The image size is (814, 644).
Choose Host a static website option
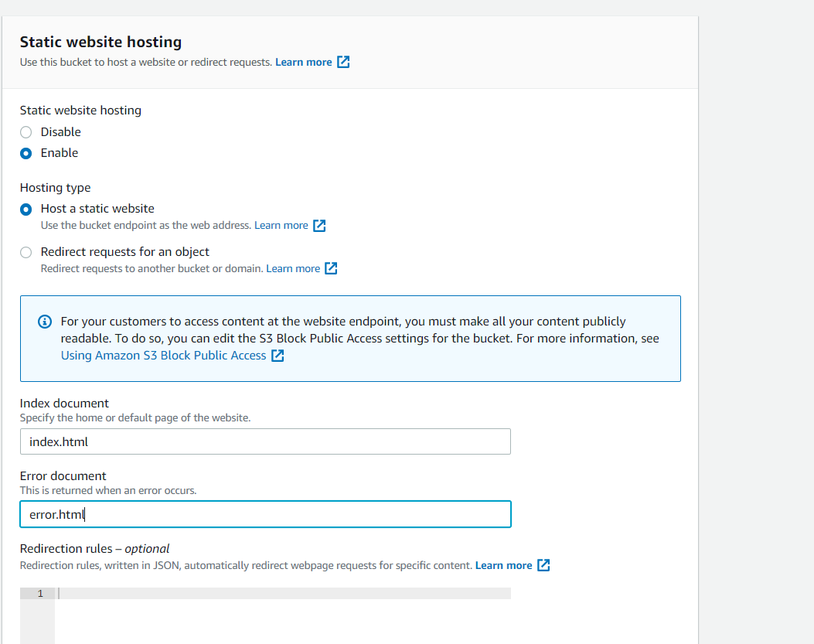pyautogui.click(x=26, y=210)
